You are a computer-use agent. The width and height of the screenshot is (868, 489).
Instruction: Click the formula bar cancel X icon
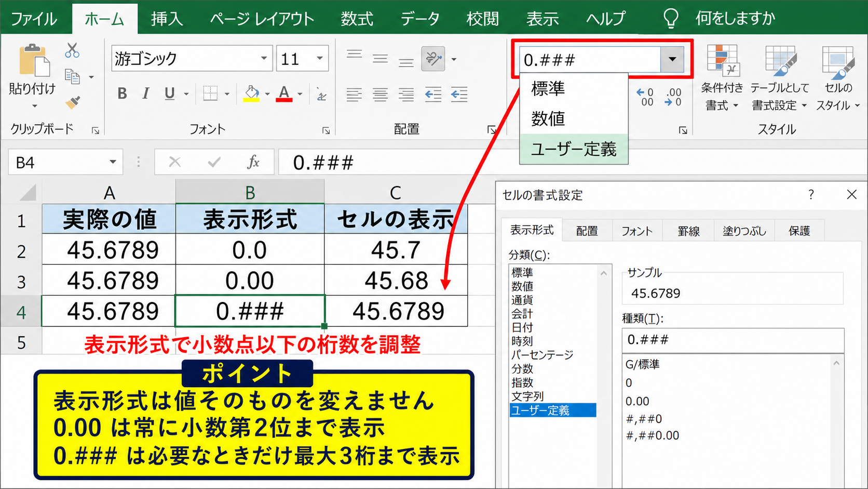pyautogui.click(x=175, y=162)
